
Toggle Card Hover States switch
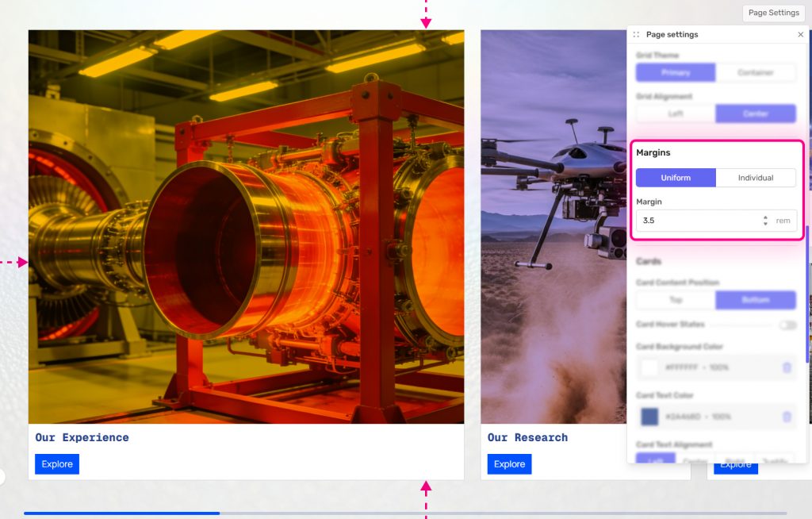coord(787,325)
